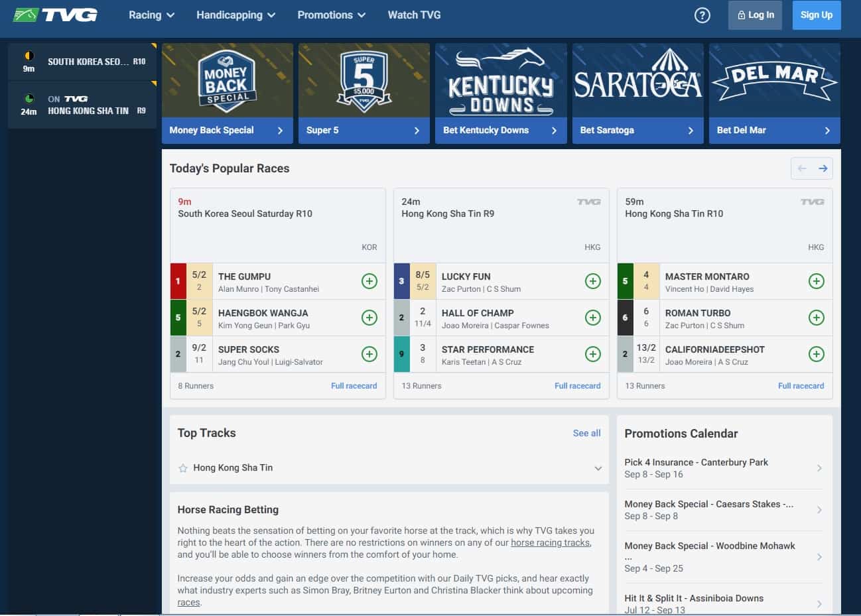This screenshot has width=861, height=616.
Task: Click THE GUMPU 5/2 odds cell
Action: coord(199,281)
